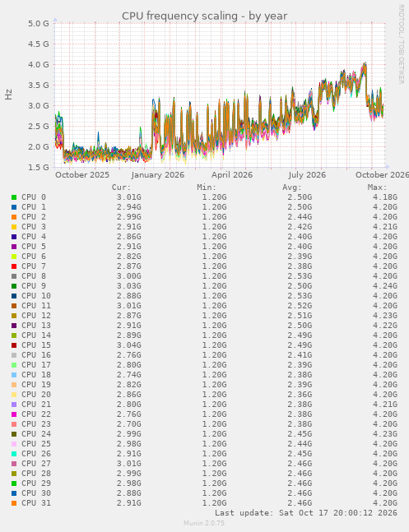409x532 pixels.
Task: Click CPU 0 max value 4.18G
Action: click(x=385, y=197)
